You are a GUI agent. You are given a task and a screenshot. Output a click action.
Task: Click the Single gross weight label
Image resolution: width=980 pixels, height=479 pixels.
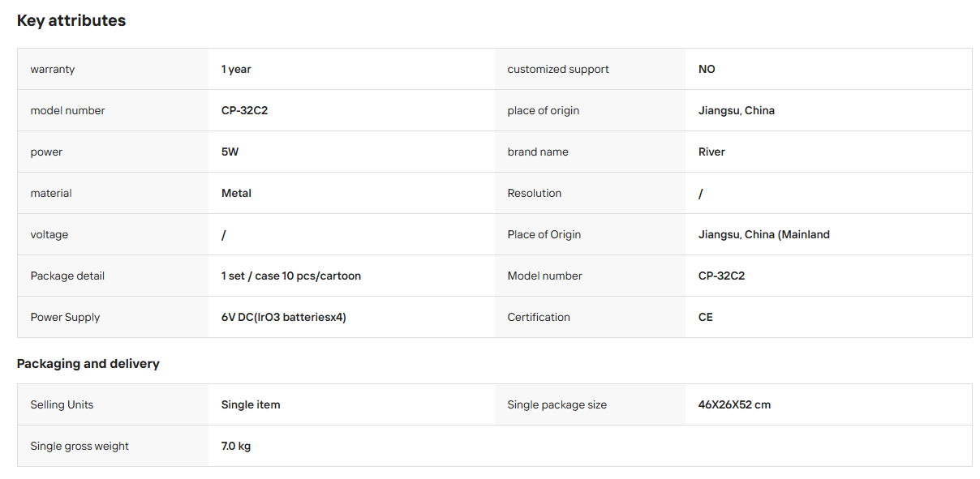click(80, 446)
